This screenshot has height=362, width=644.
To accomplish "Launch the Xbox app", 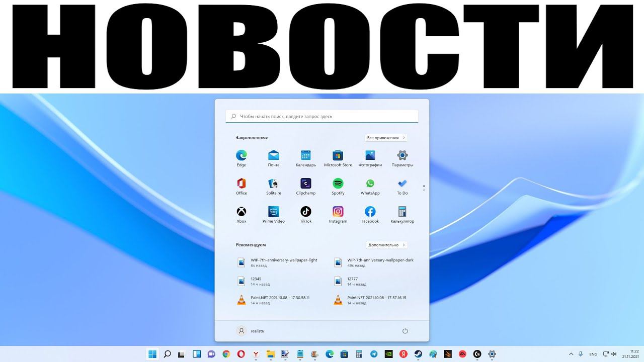I will pyautogui.click(x=242, y=214).
